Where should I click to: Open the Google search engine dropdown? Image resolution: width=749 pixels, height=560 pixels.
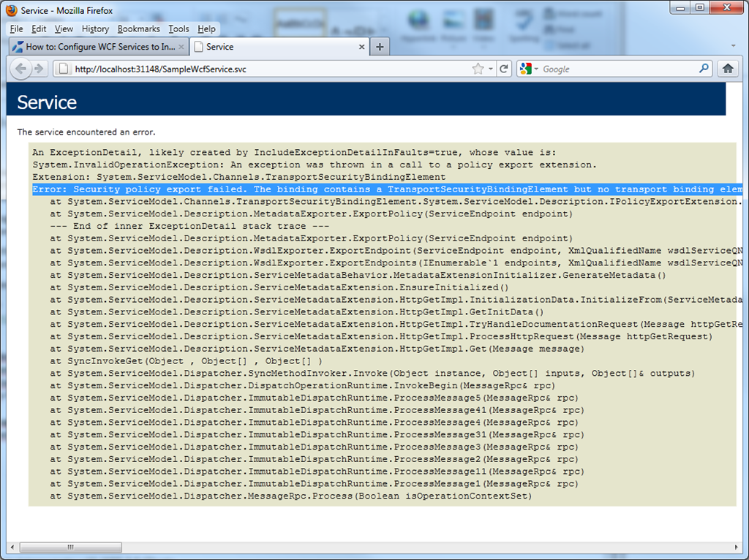pos(530,69)
